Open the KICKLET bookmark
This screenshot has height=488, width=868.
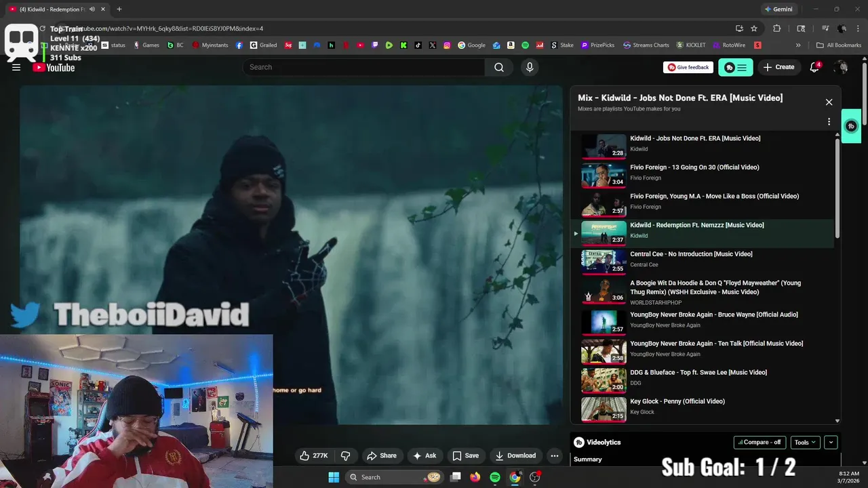click(690, 45)
